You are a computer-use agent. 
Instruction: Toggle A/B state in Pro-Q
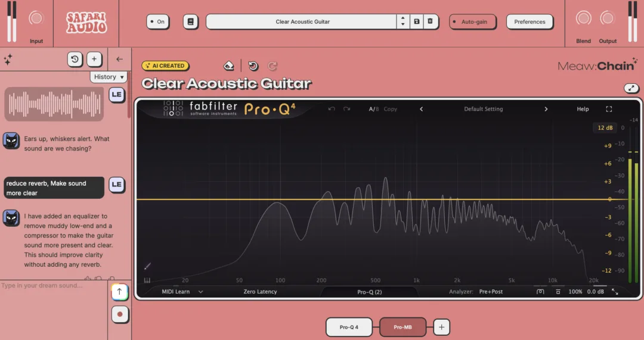click(374, 109)
